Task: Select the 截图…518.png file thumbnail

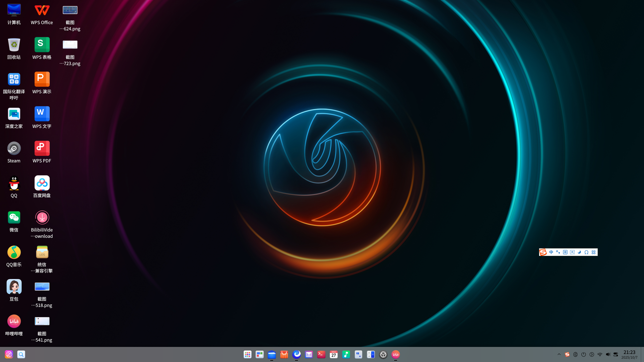Action: click(x=42, y=287)
